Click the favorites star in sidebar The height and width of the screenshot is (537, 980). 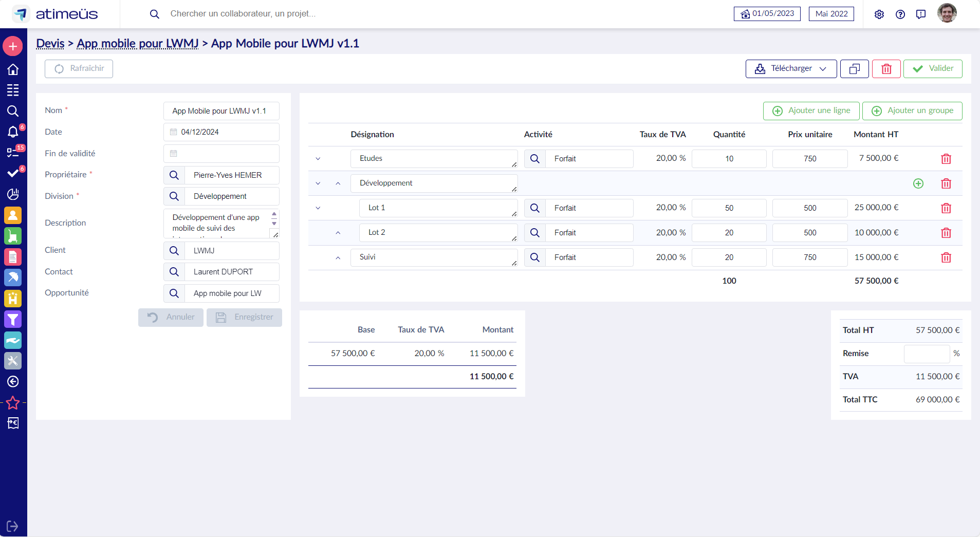(13, 403)
